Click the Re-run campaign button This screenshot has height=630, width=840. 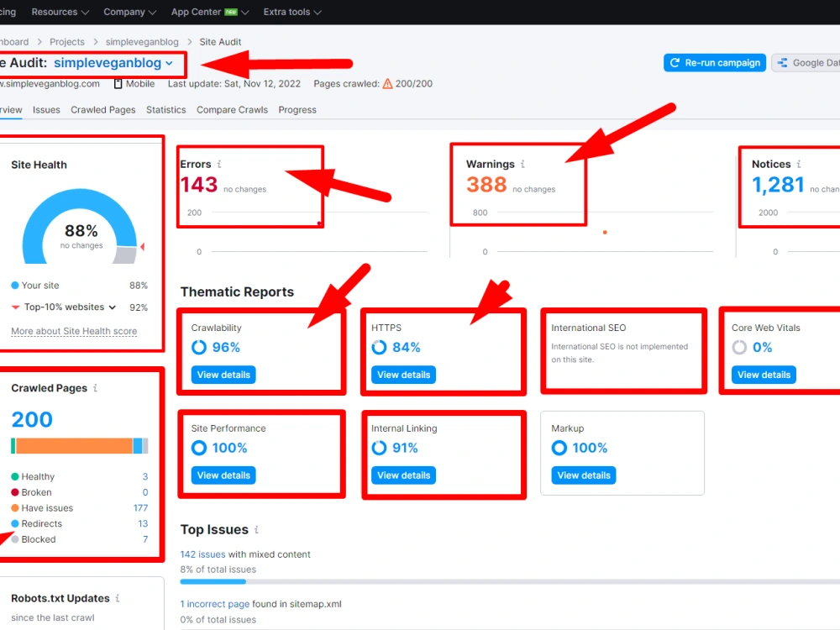715,63
